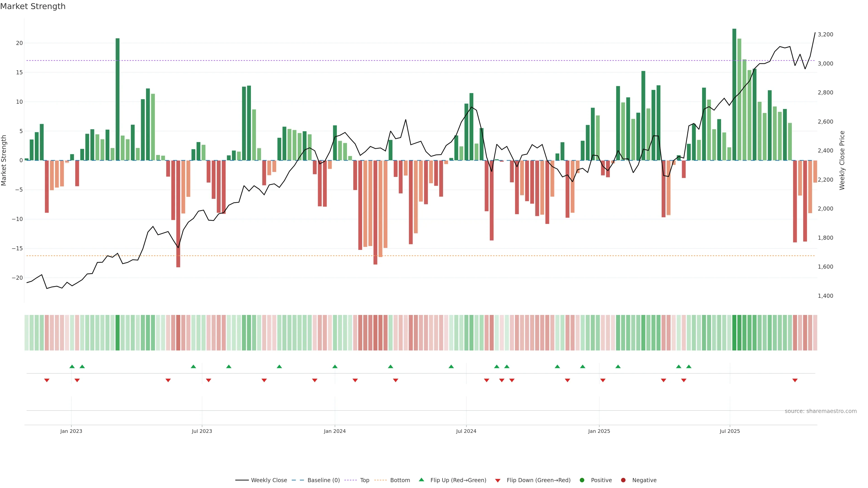Click the green flip-up marker just after Jan 2025

[618, 366]
